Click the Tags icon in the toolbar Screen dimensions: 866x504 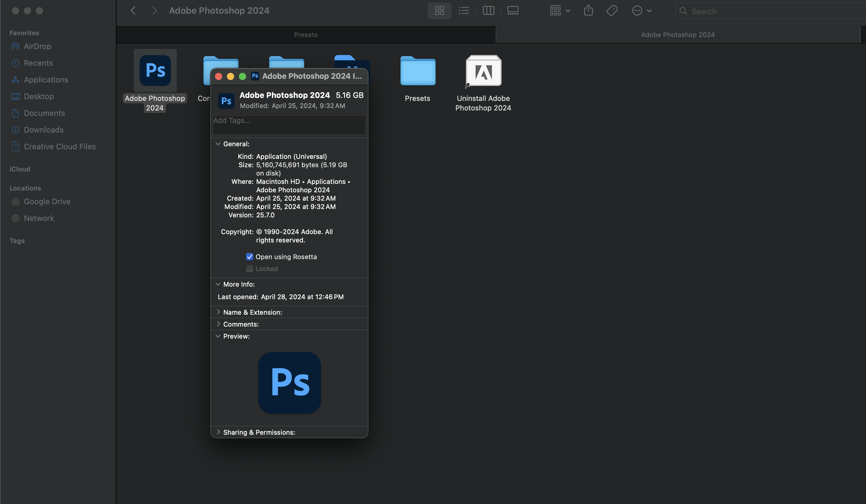612,11
